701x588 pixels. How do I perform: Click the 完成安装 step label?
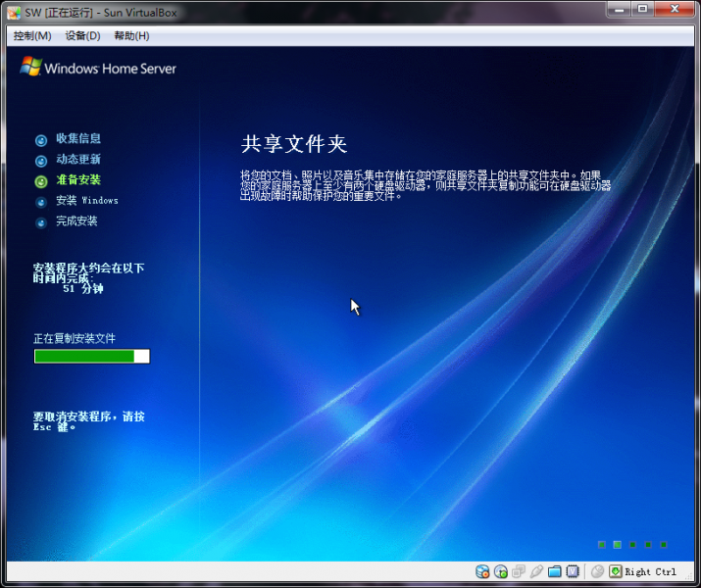coord(76,220)
